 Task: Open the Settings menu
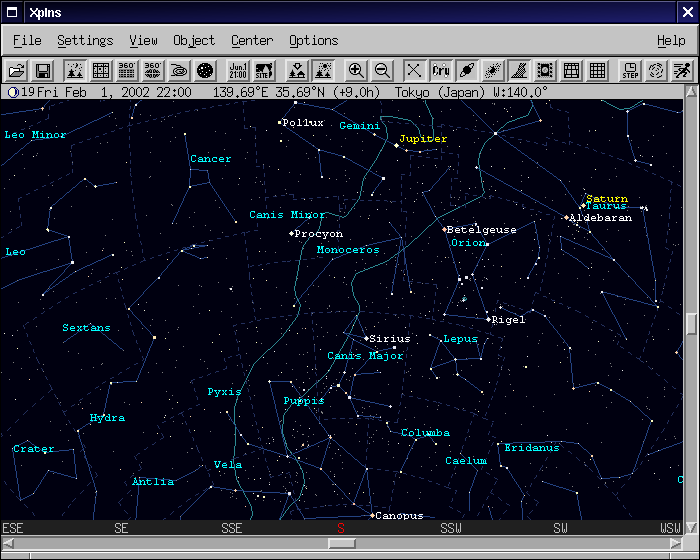pyautogui.click(x=85, y=41)
